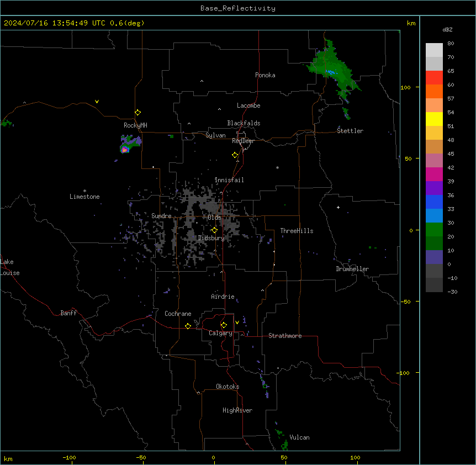The image size is (476, 465).
Task: Select the magenta 39-42 dBZ legend swatch
Action: coord(434,175)
